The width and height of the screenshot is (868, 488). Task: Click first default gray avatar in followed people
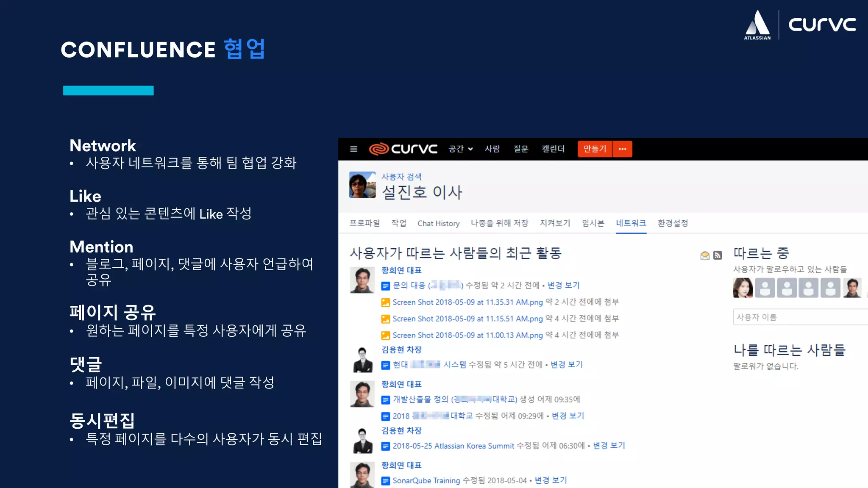pos(765,288)
